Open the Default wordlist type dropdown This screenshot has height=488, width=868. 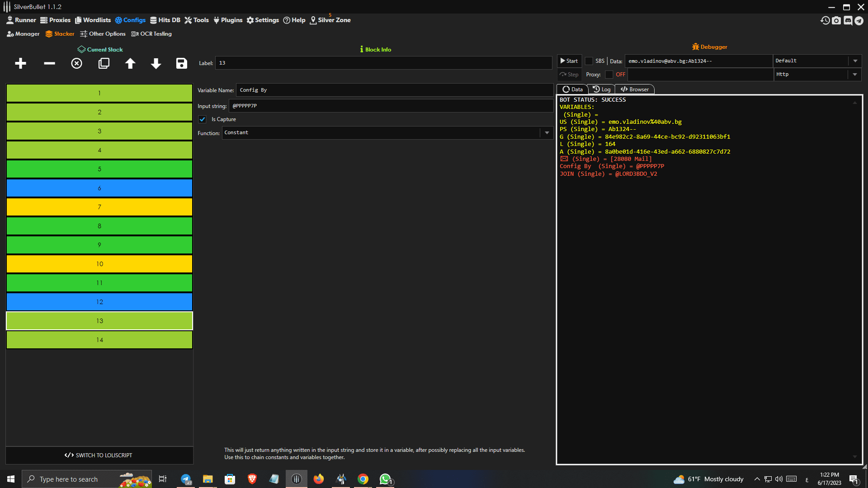tap(855, 61)
